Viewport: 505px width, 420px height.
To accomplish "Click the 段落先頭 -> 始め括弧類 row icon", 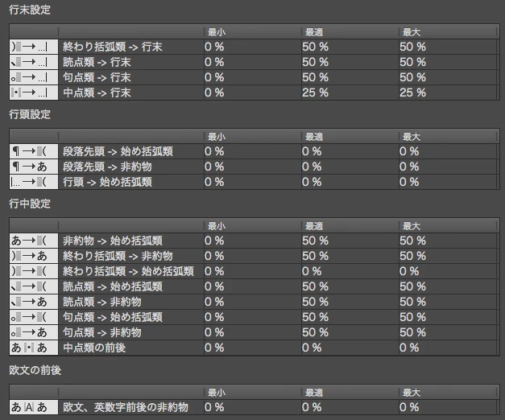I will click(34, 151).
